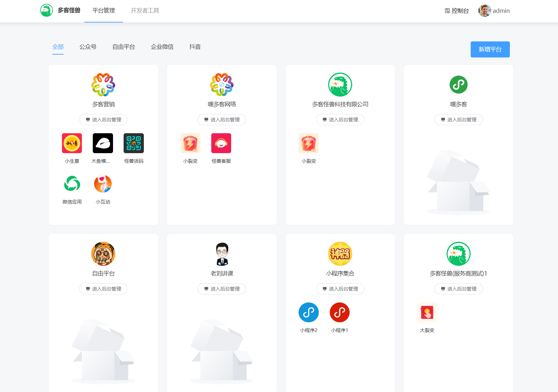Click the 新增平台 button

coord(490,49)
